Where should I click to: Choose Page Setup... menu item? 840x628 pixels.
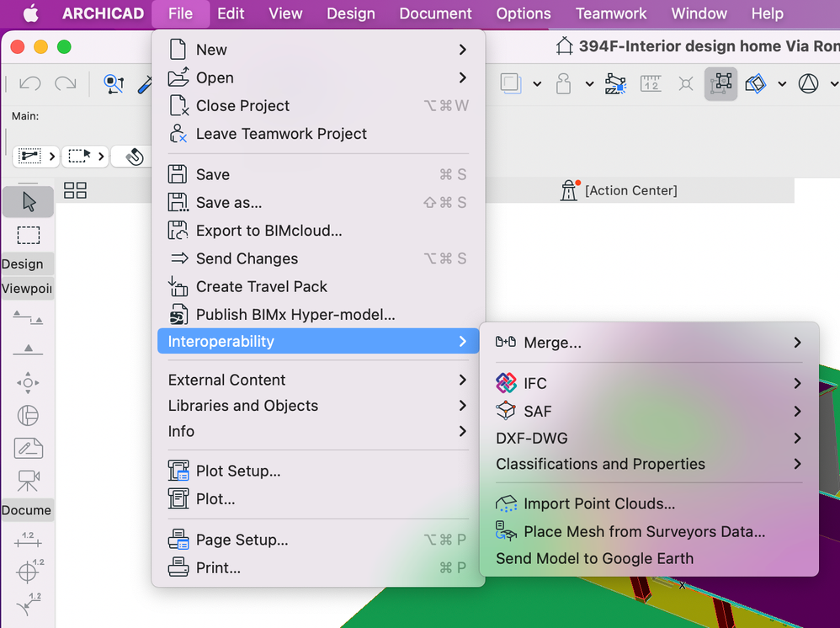coord(318,540)
